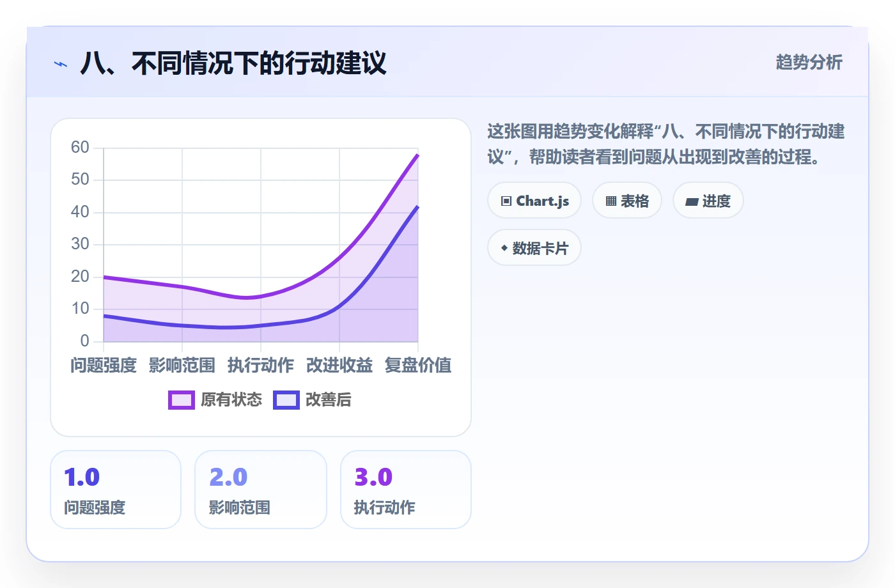Click the square icon on the Chart.js chip
This screenshot has width=895, height=588.
pyautogui.click(x=506, y=201)
